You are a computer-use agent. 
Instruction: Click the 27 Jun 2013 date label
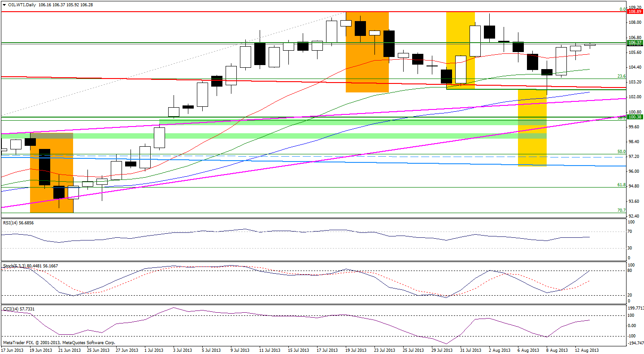pyautogui.click(x=126, y=350)
